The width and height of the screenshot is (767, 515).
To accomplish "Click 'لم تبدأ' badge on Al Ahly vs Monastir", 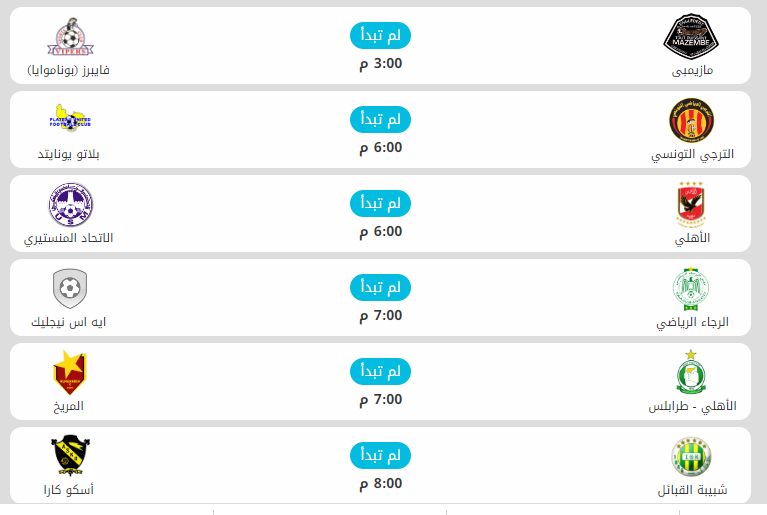I will click(x=380, y=203).
